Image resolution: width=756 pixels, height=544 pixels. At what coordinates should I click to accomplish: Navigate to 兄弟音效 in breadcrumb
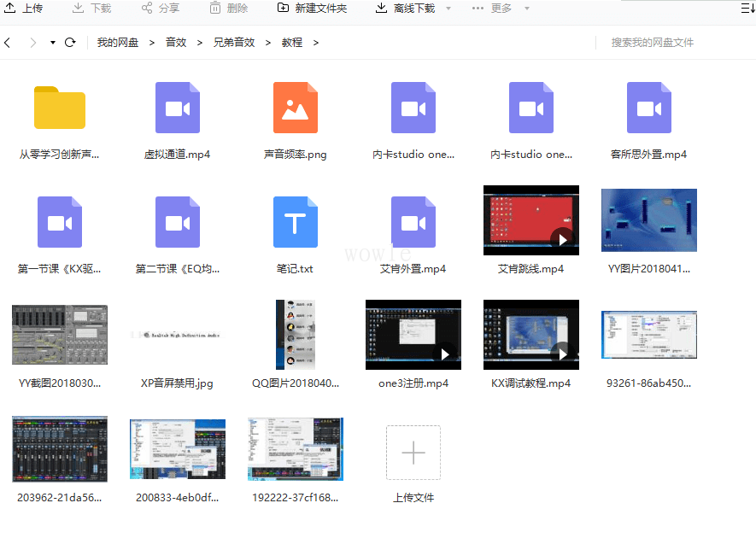(x=234, y=43)
